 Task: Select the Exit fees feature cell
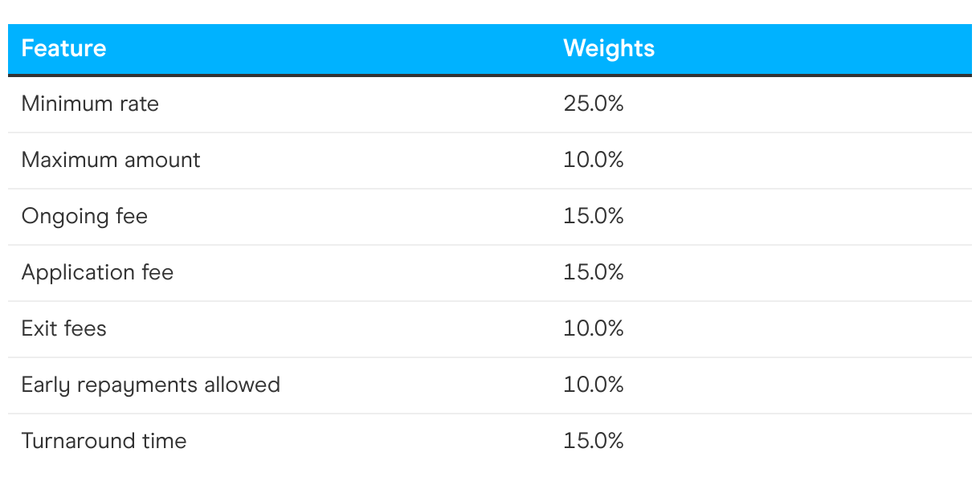(63, 328)
